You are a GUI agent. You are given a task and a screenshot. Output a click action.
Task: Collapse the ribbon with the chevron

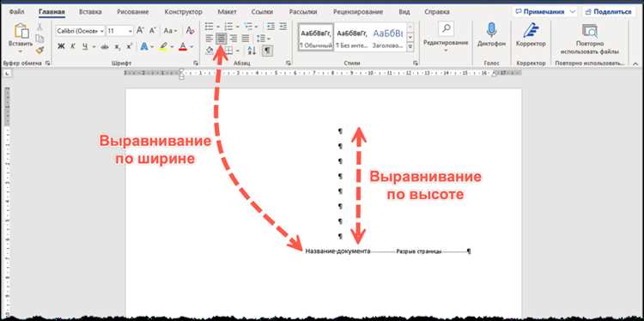click(635, 64)
